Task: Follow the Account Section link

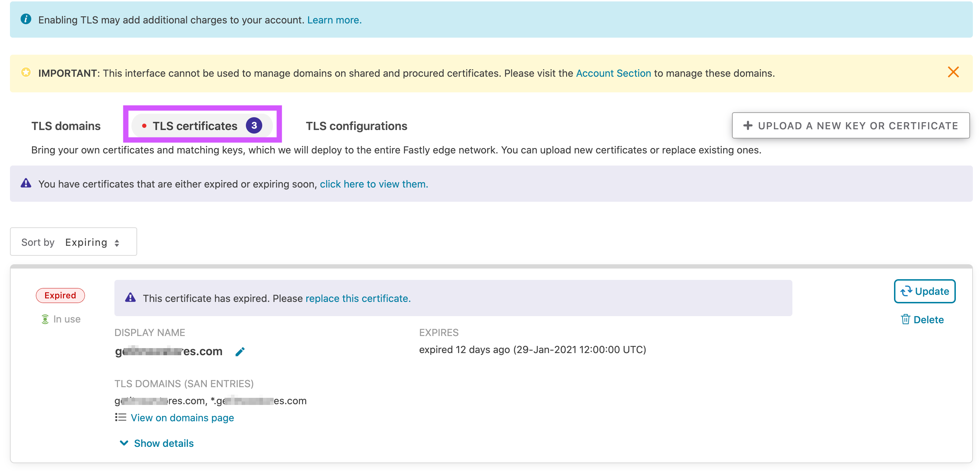Action: click(613, 73)
